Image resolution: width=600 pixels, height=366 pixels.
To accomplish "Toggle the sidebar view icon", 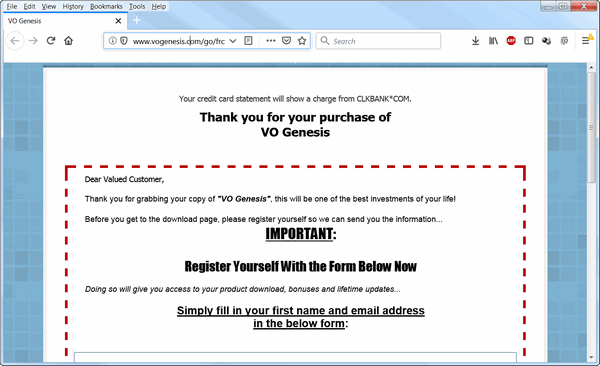I will (528, 41).
